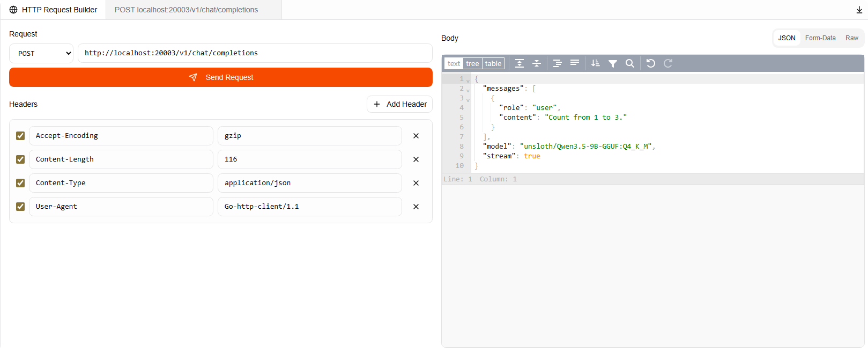
Task: Click the Line: 1 Column: 1 status bar
Action: point(652,179)
